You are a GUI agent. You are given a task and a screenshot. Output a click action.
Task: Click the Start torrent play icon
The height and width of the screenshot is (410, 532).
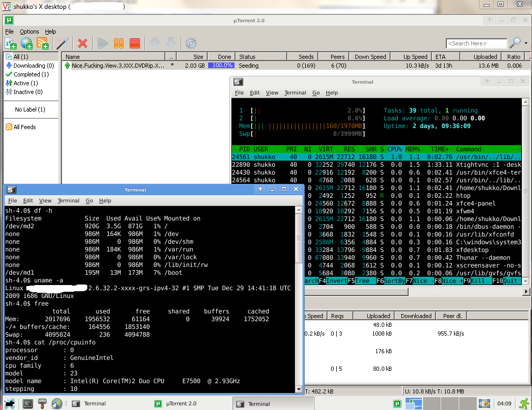[102, 43]
